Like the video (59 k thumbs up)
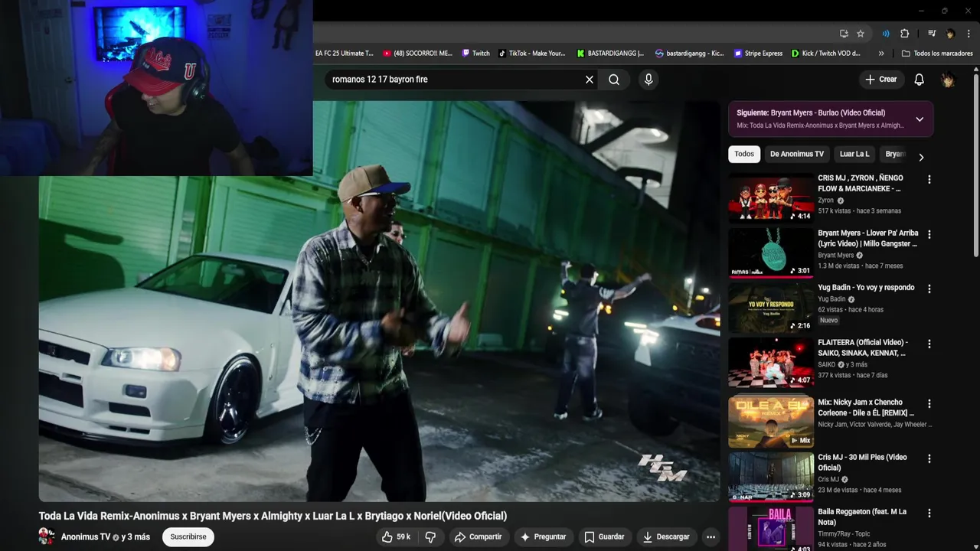 [x=397, y=537]
